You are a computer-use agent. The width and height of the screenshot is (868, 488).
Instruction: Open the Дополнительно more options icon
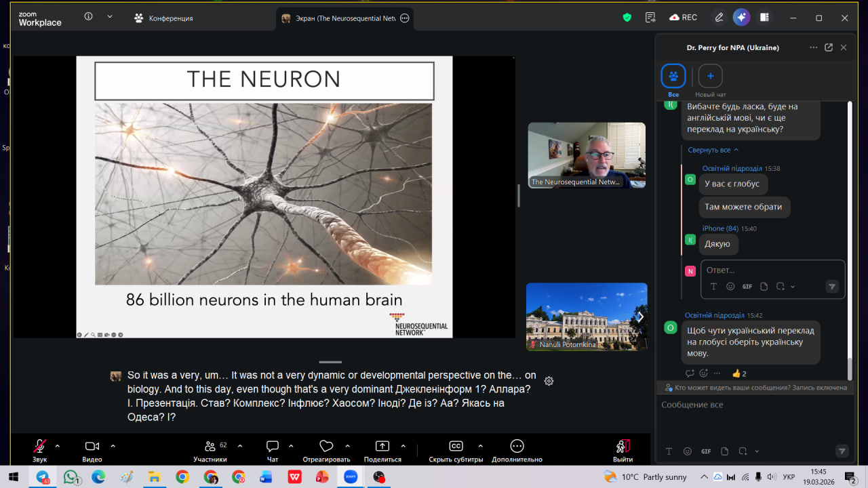tap(517, 446)
